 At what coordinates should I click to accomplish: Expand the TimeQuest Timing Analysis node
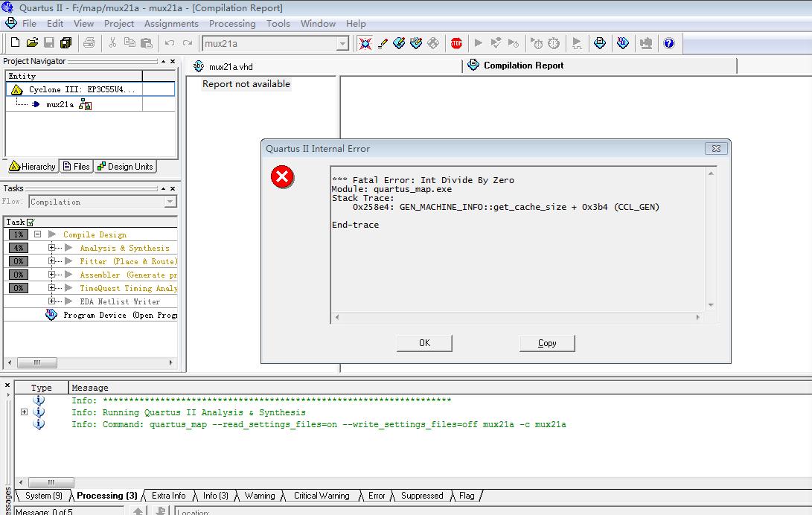pos(52,288)
